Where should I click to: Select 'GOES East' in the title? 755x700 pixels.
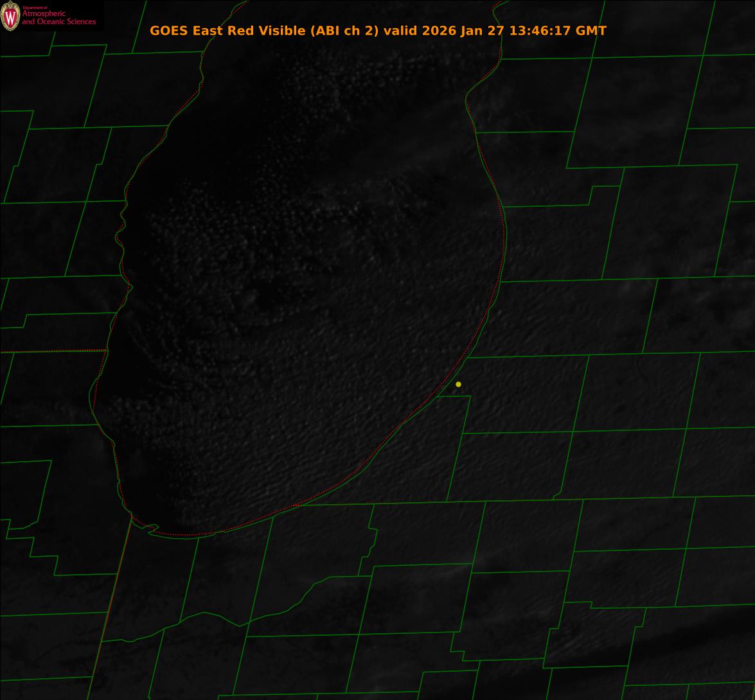coord(179,31)
